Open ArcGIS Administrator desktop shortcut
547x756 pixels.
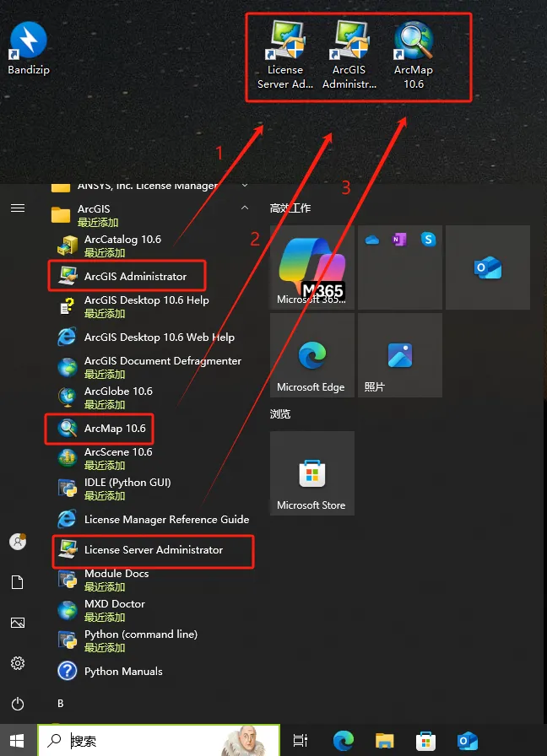coord(349,56)
